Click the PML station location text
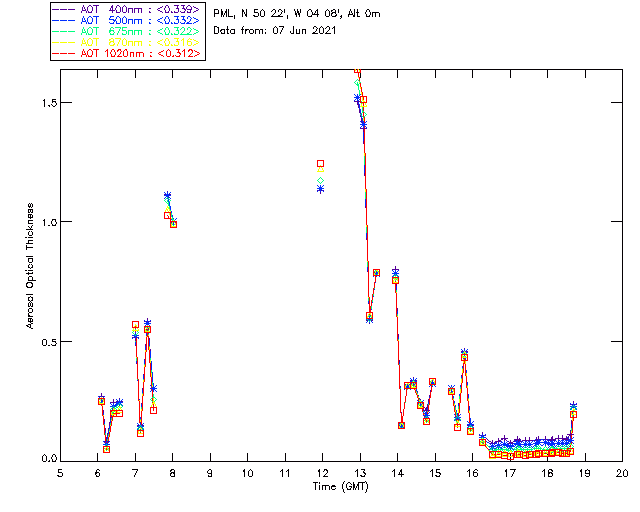This screenshot has height=512, width=640. pyautogui.click(x=296, y=14)
